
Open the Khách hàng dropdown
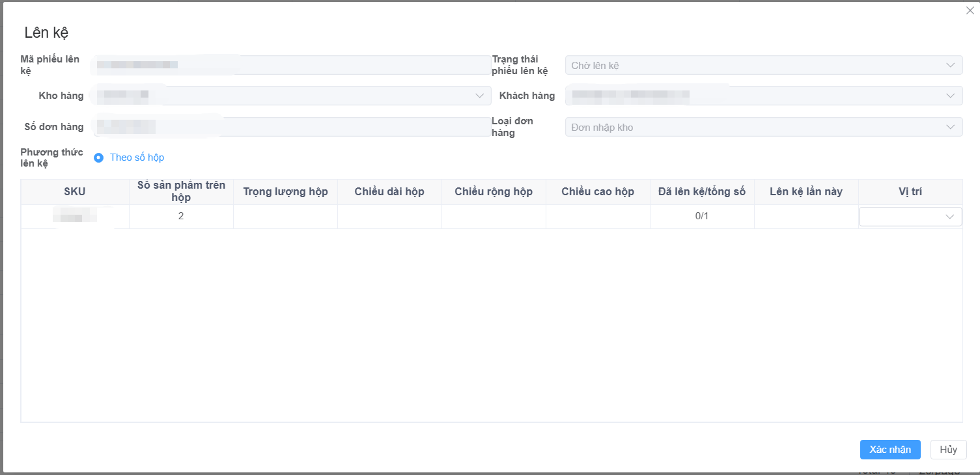coord(763,96)
